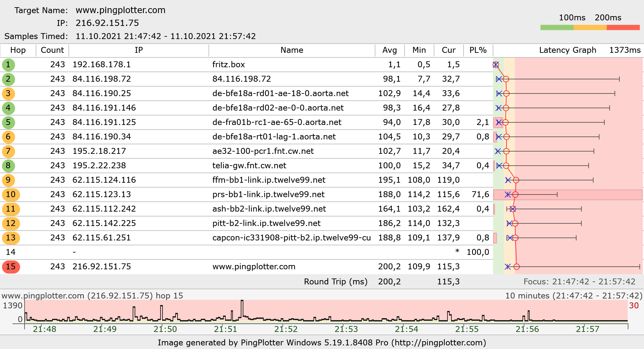Select the green hop 4 circle

click(8, 108)
